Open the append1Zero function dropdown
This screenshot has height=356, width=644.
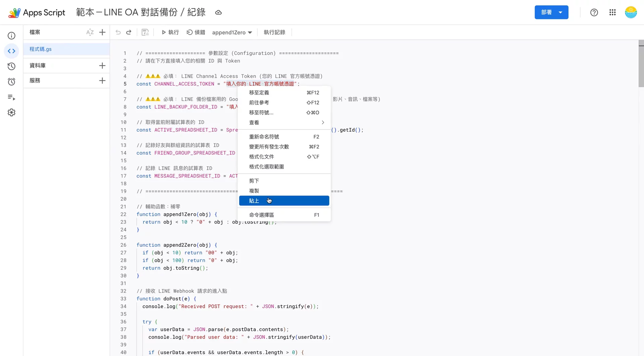(232, 32)
